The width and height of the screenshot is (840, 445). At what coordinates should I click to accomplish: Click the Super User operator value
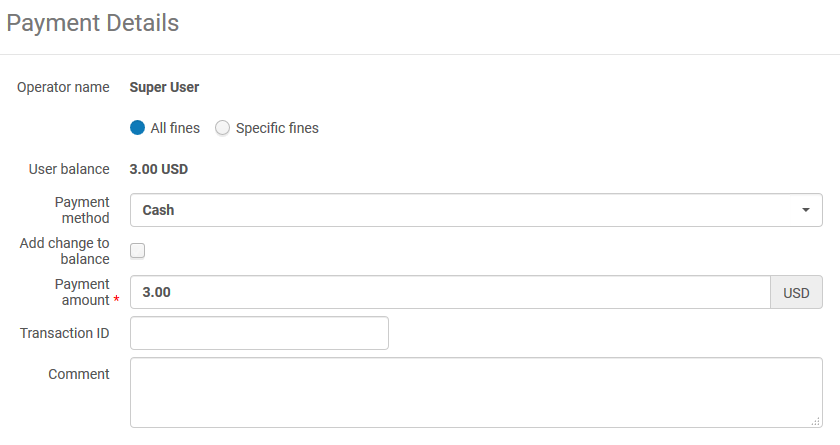164,87
